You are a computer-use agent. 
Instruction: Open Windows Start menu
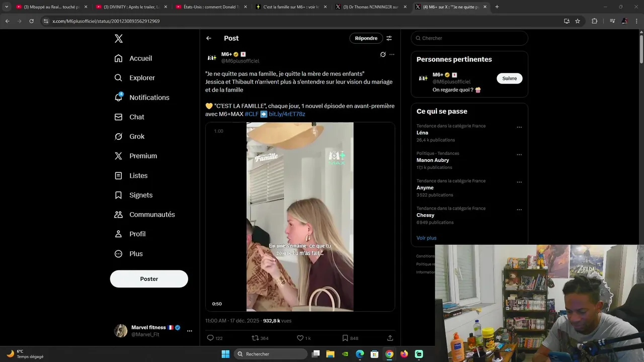click(x=225, y=354)
